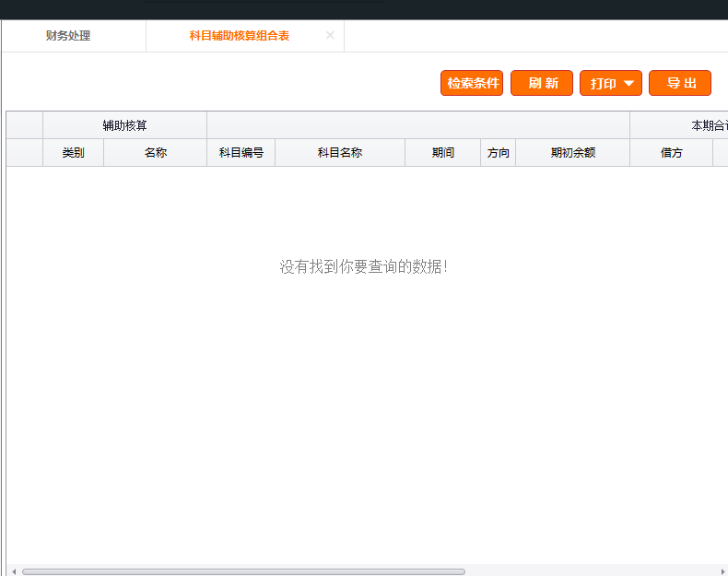Click the 方向 column header
Screen dimensions: 728x576
click(498, 153)
